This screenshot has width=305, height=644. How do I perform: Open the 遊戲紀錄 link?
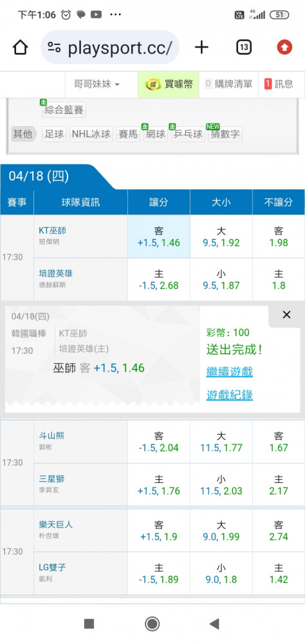tap(230, 395)
